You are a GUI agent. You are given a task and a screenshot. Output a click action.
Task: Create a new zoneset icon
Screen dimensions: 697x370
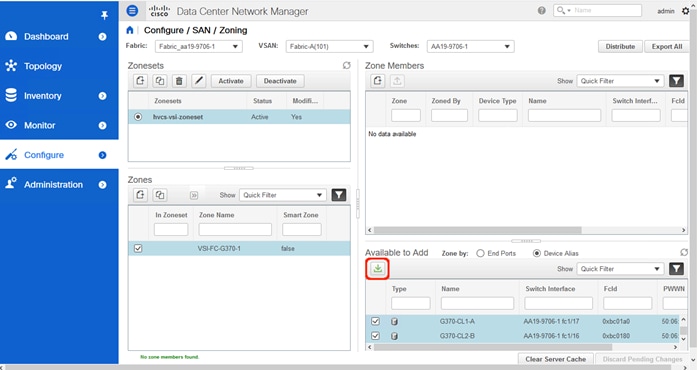point(140,81)
